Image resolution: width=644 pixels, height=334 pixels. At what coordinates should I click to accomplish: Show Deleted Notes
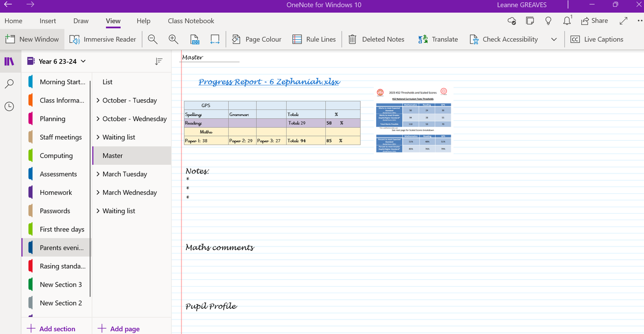tap(376, 39)
